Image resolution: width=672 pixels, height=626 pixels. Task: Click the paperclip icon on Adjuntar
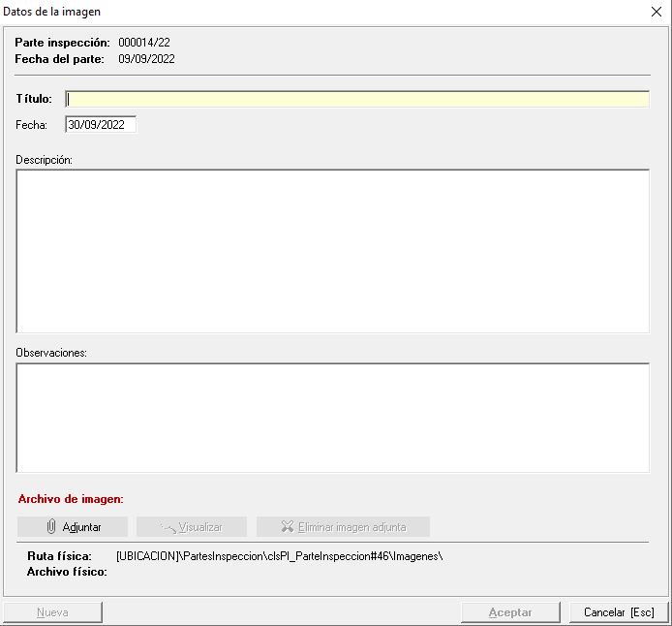pyautogui.click(x=51, y=527)
